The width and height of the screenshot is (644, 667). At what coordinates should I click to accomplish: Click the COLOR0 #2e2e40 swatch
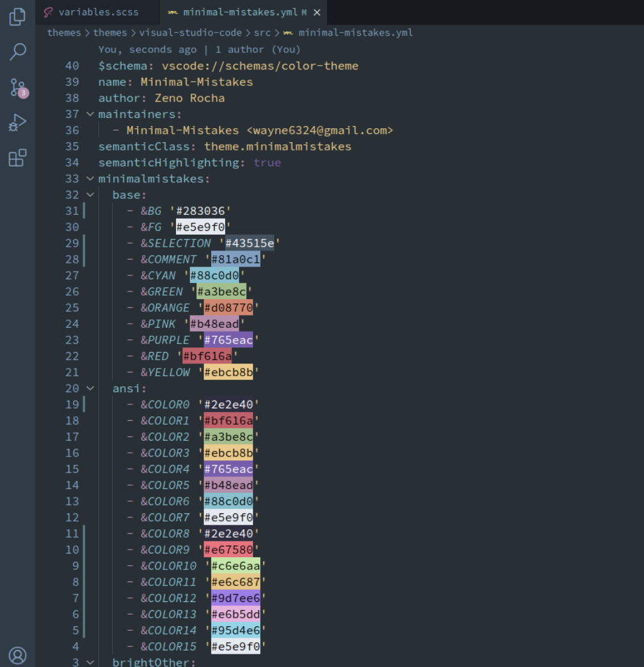point(228,404)
